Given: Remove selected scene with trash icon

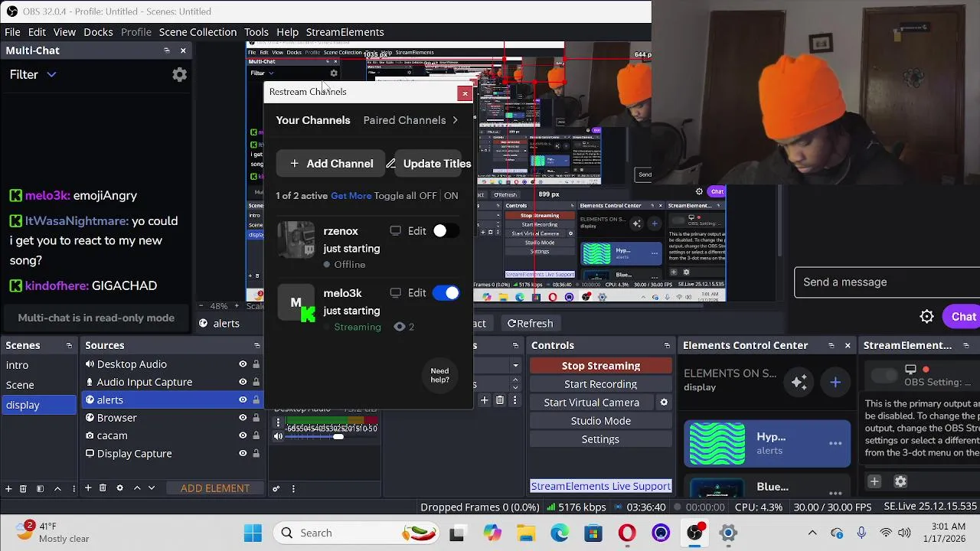Looking at the screenshot, I should point(23,488).
